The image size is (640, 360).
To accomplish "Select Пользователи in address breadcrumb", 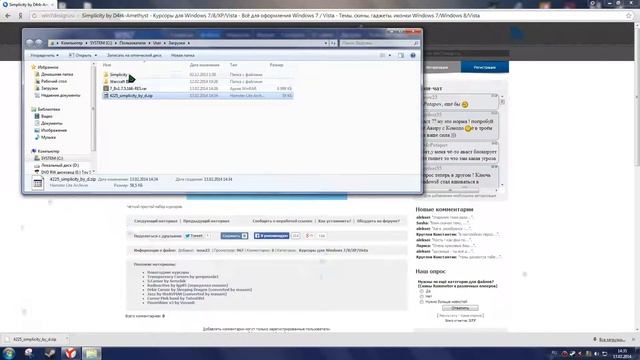I will (x=133, y=43).
